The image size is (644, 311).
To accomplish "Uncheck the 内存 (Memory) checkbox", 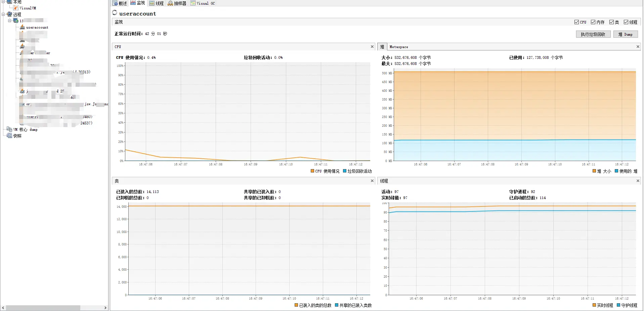I will (593, 22).
